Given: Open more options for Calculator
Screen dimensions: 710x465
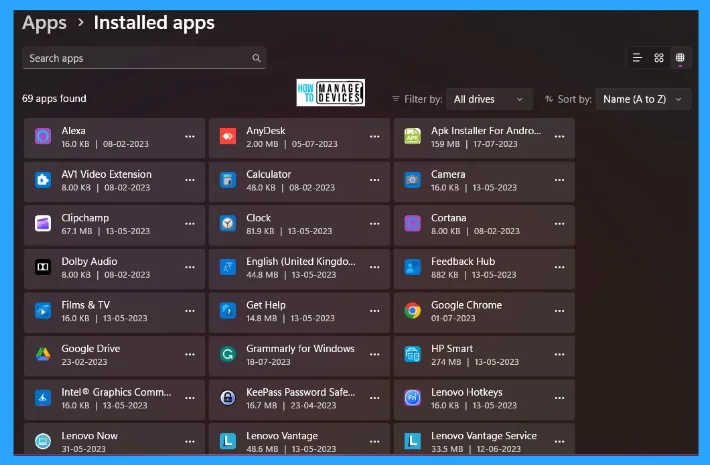Looking at the screenshot, I should pyautogui.click(x=374, y=180).
